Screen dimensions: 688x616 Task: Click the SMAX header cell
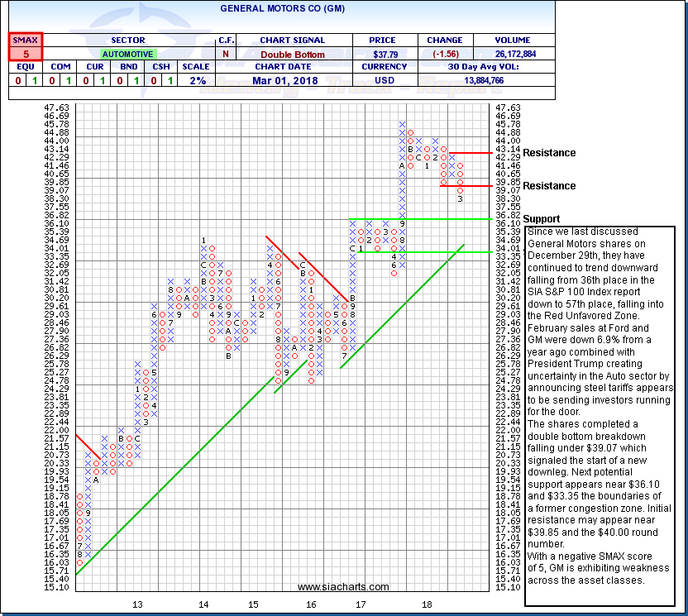tap(26, 40)
